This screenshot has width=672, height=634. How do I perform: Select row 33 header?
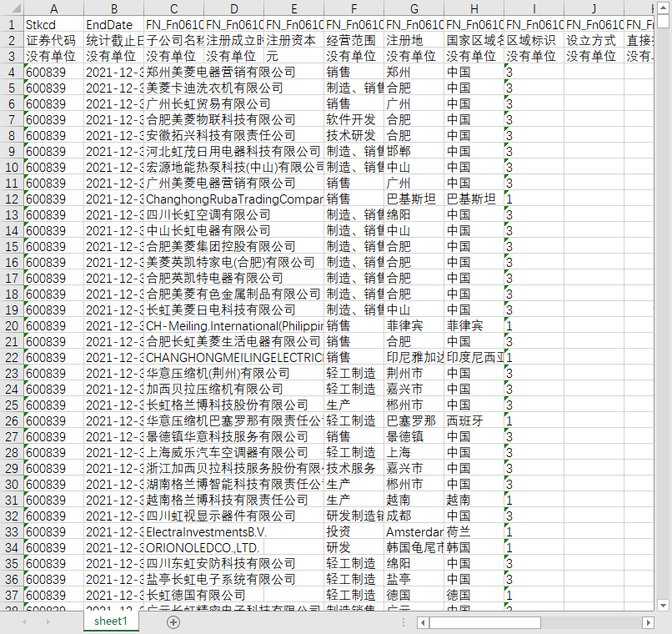pyautogui.click(x=12, y=532)
